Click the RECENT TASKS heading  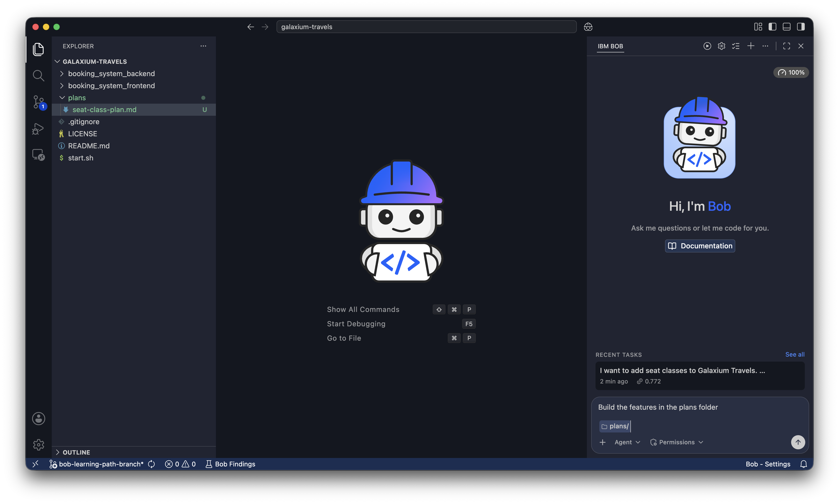[619, 355]
